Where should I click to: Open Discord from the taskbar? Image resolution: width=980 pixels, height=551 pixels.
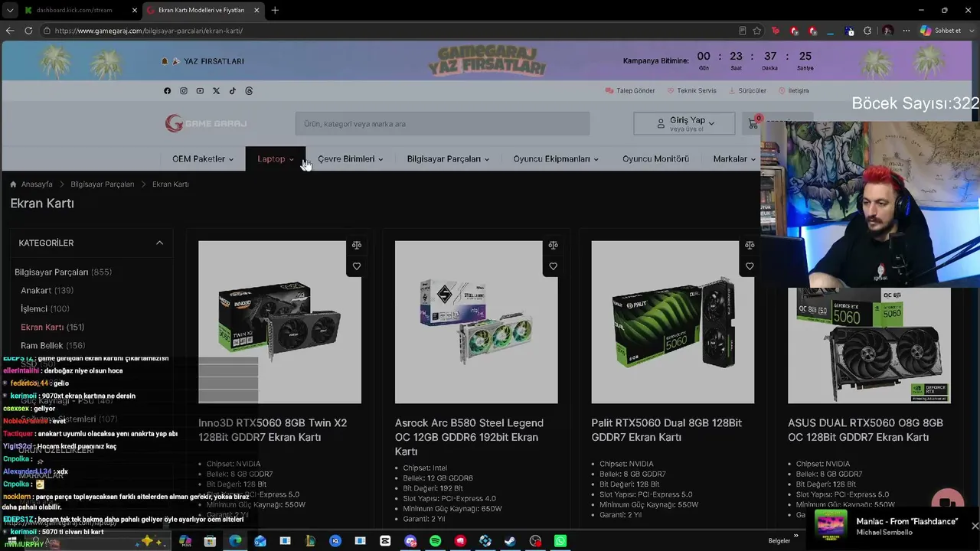point(410,541)
